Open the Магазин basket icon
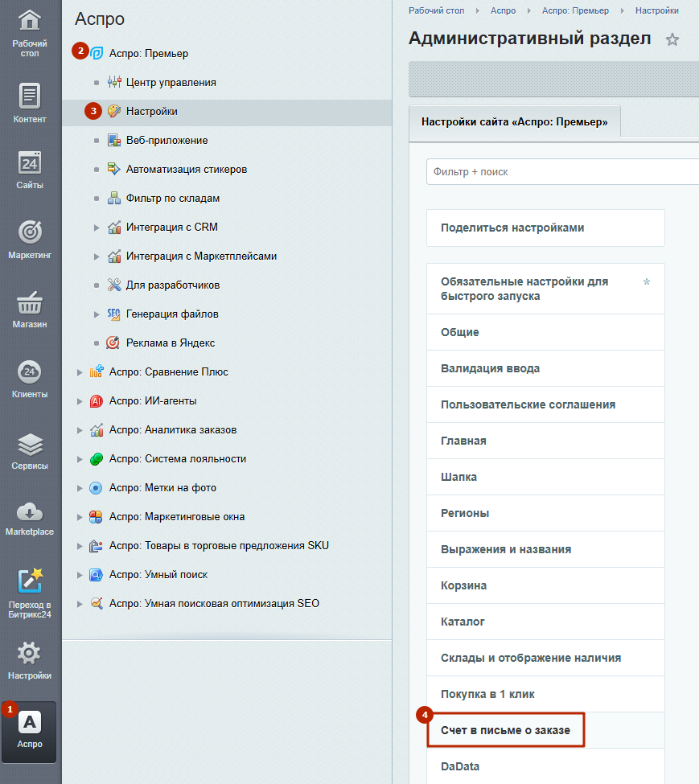This screenshot has height=784, width=699. [x=30, y=302]
